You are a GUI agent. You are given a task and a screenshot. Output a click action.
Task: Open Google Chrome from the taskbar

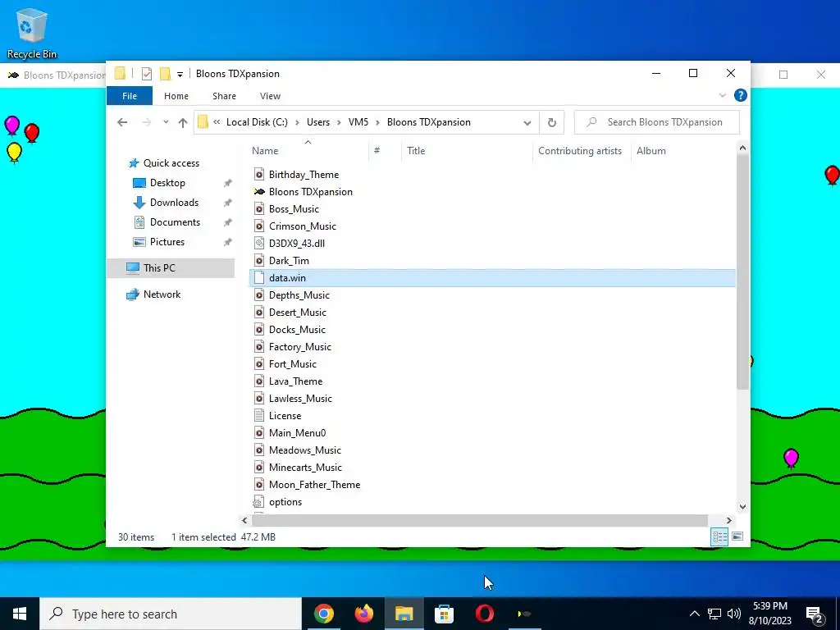323,614
